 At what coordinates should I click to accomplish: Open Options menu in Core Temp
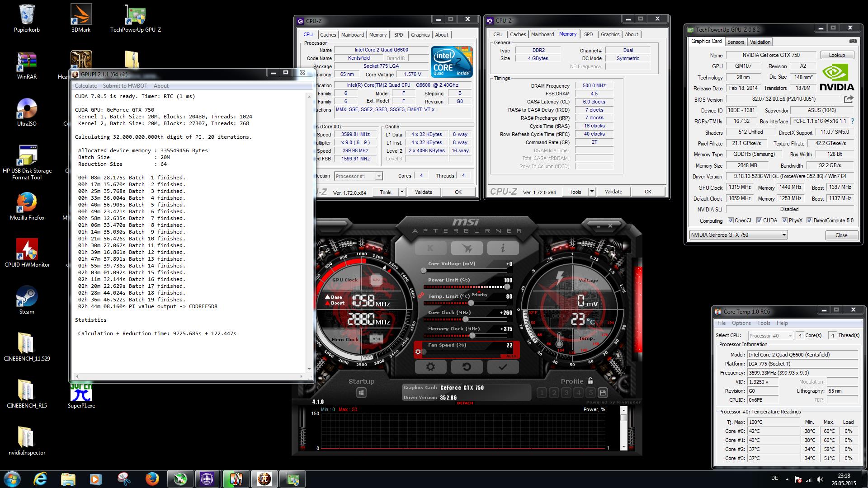[x=741, y=323]
